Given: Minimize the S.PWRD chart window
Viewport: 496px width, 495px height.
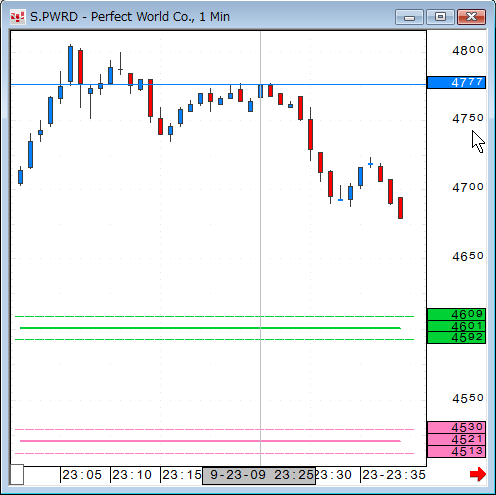Looking at the screenshot, I should point(409,17).
